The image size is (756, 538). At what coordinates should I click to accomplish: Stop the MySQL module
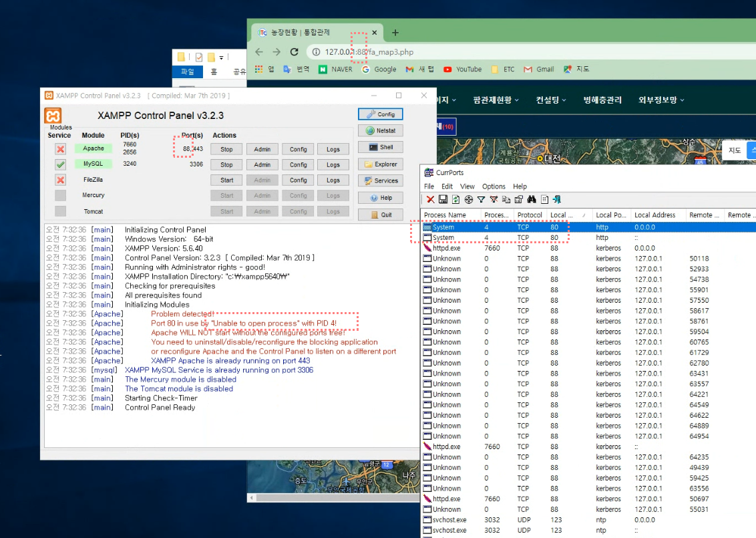226,164
